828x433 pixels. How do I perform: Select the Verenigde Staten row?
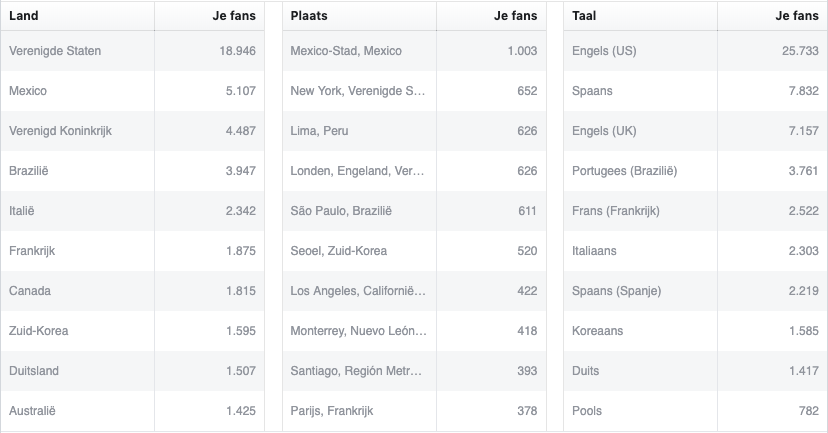point(133,51)
